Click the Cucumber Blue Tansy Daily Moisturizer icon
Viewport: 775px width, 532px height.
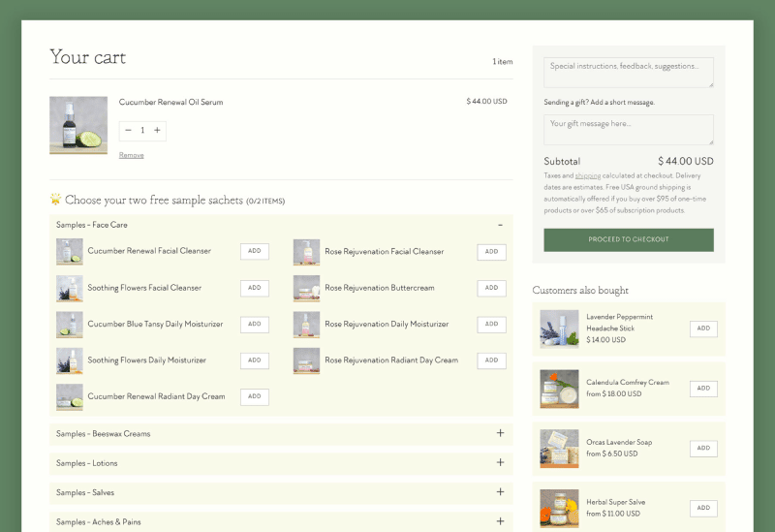70,325
